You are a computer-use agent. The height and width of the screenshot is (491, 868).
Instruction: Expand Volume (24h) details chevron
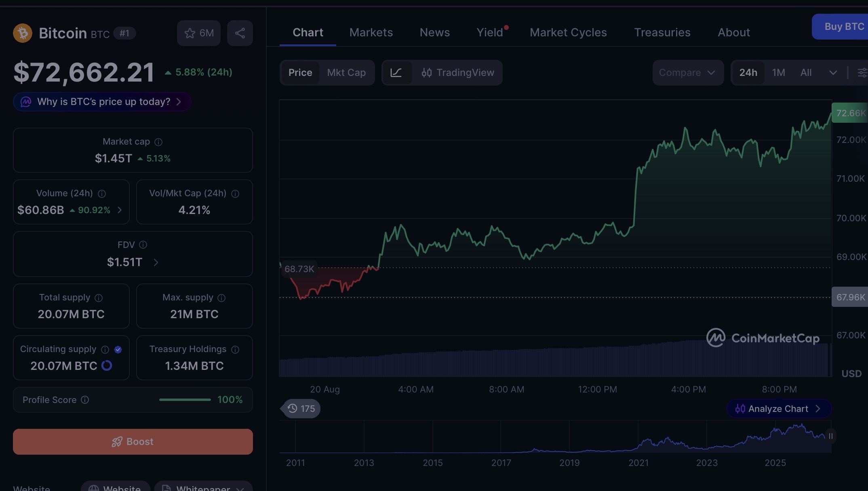pyautogui.click(x=120, y=210)
